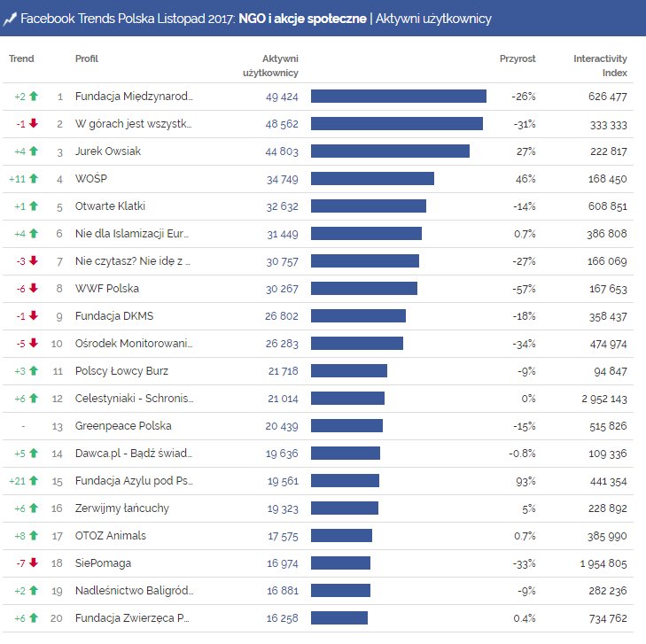Click green up arrow for OTOZ Animals
The width and height of the screenshot is (646, 644).
pyautogui.click(x=34, y=536)
